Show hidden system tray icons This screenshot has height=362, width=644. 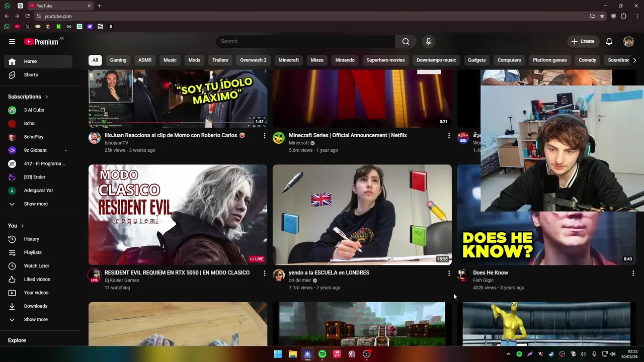(x=508, y=354)
